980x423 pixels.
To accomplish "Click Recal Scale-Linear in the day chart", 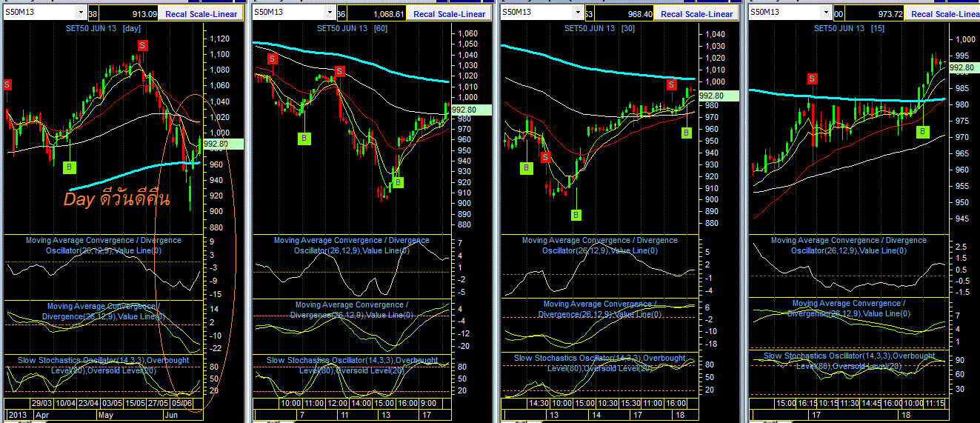I will click(x=201, y=13).
